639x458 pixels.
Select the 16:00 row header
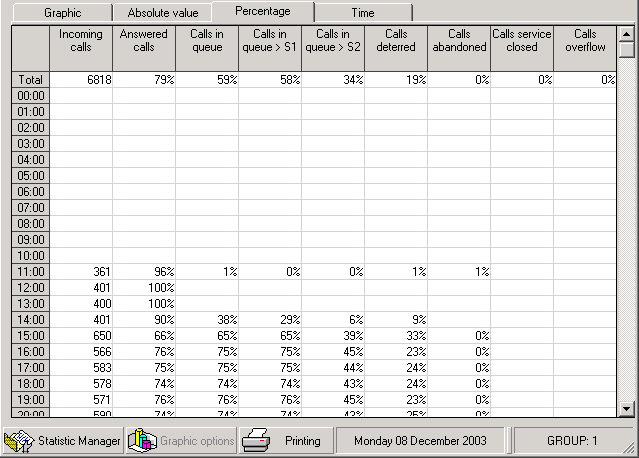point(31,352)
